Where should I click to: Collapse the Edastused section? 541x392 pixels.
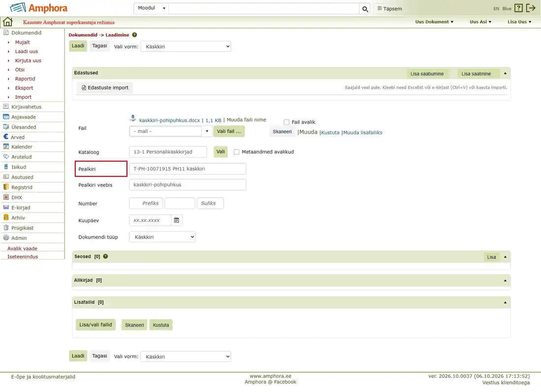(x=505, y=73)
